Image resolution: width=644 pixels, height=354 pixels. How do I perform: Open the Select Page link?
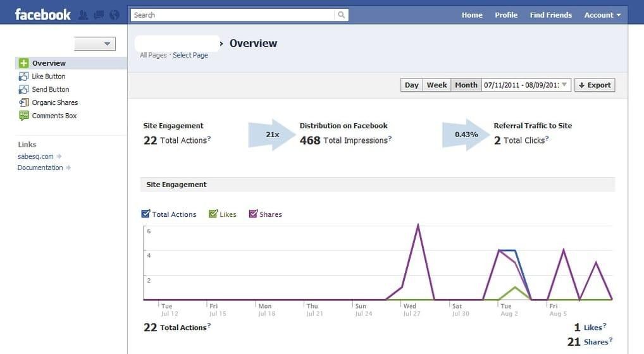click(190, 55)
